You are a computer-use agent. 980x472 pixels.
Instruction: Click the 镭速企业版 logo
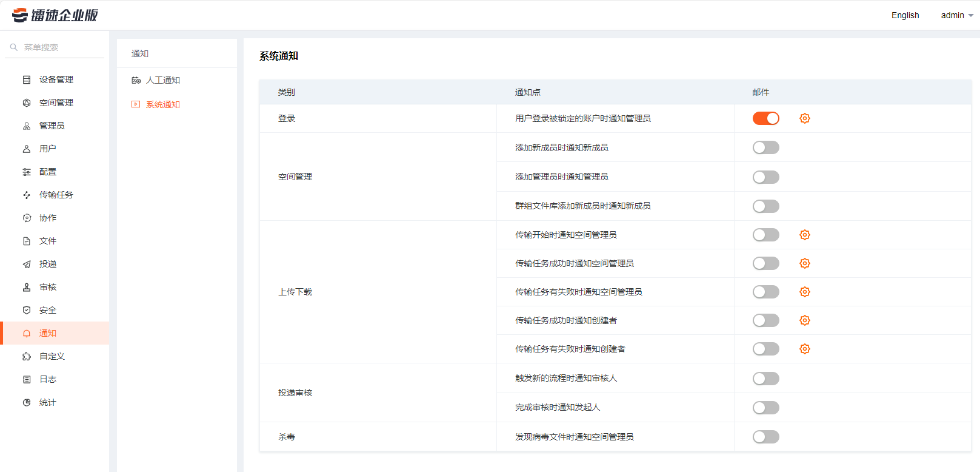point(55,15)
